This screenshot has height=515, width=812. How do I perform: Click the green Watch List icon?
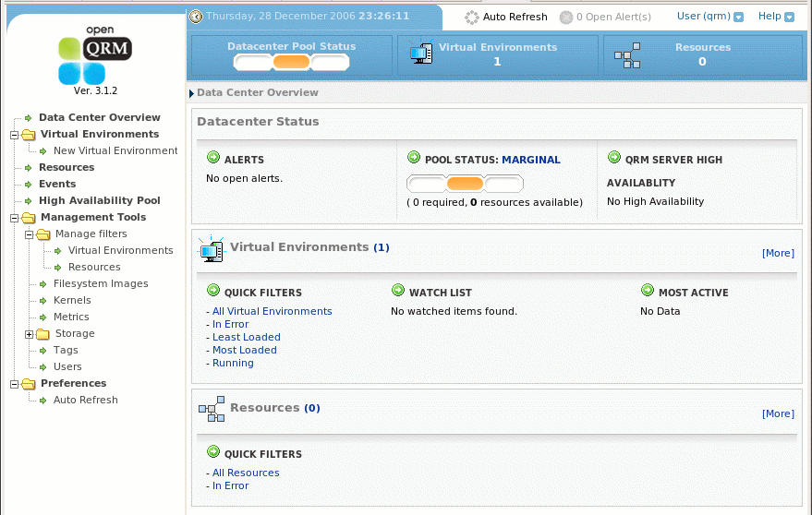[x=398, y=291]
